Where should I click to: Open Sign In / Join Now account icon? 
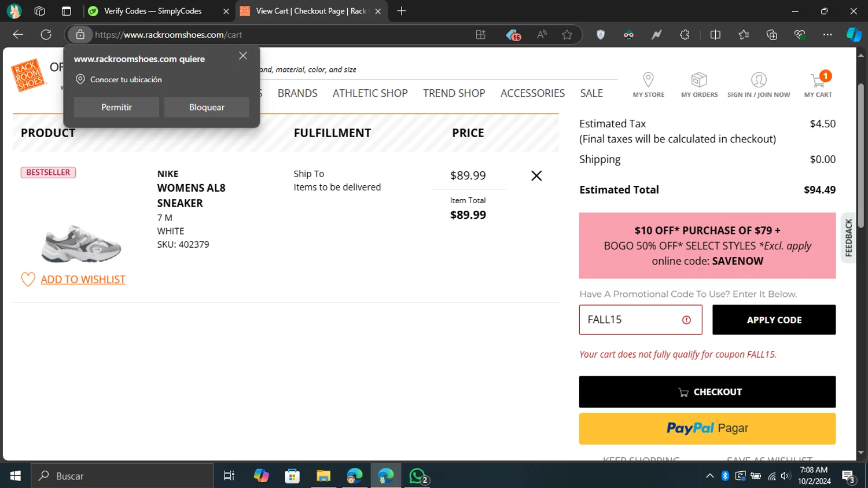pos(759,79)
